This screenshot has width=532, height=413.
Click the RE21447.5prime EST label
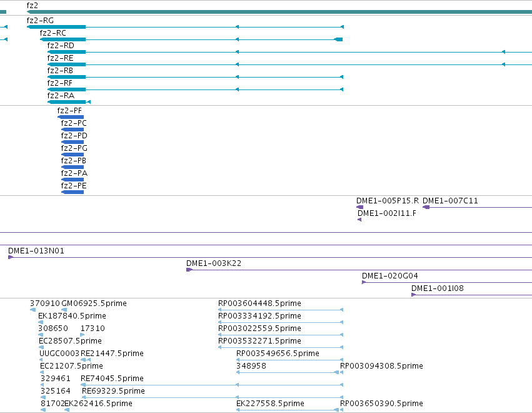coord(112,354)
